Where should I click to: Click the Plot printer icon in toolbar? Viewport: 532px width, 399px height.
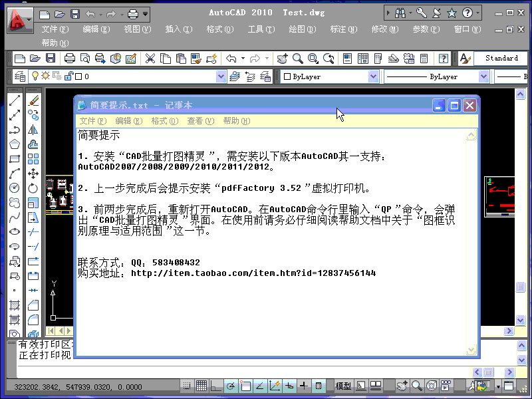point(69,59)
